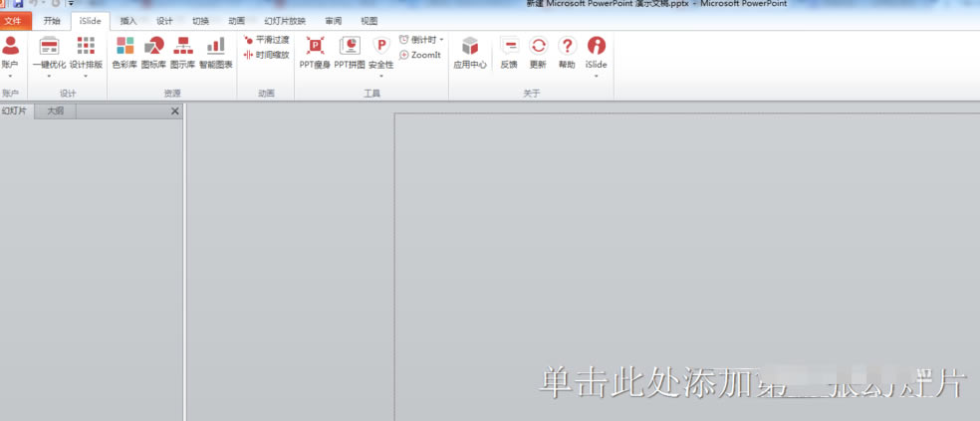Open the 帮助 help icon
Image resolution: width=980 pixels, height=421 pixels.
coord(567,52)
